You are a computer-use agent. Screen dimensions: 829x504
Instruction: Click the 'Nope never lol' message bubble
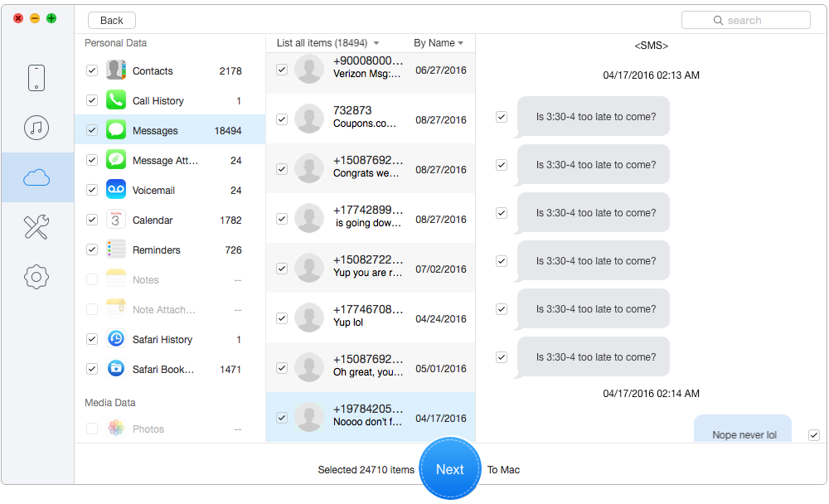(x=742, y=429)
